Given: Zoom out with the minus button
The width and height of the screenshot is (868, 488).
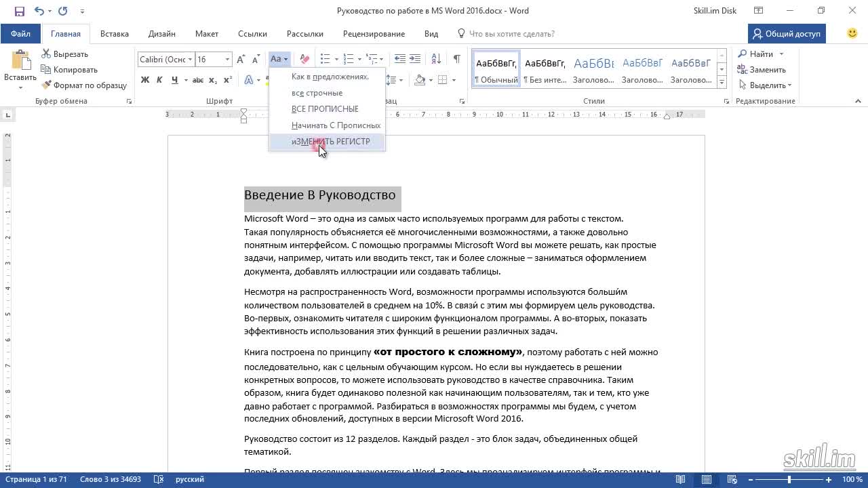Looking at the screenshot, I should coord(750,480).
